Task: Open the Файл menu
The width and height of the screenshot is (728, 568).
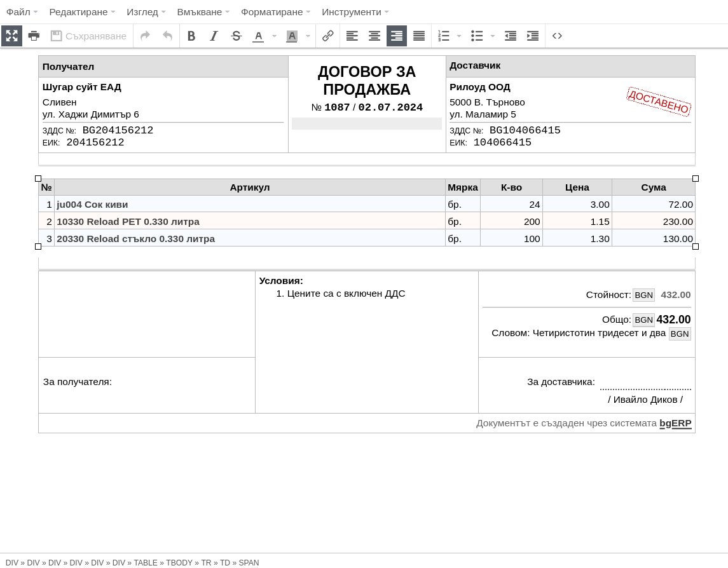Action: pyautogui.click(x=22, y=12)
